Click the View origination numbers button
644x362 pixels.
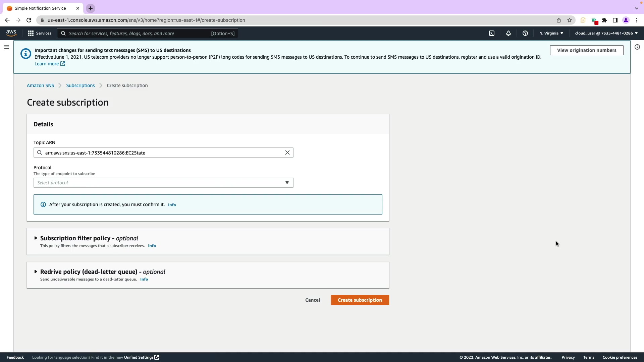[587, 50]
